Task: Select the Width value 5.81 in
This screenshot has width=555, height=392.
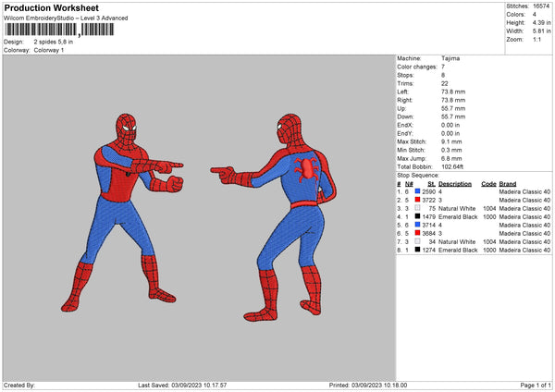Action: 541,31
